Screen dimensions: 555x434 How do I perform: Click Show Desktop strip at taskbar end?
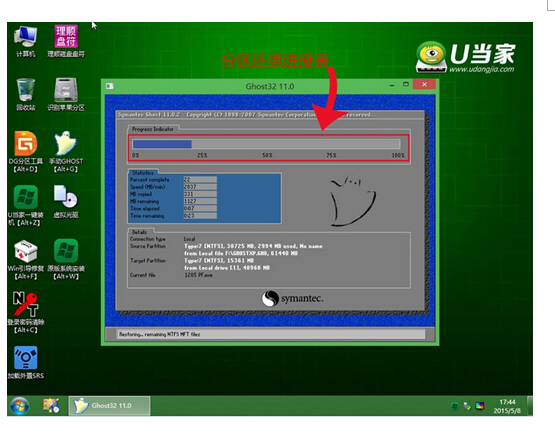[530, 406]
